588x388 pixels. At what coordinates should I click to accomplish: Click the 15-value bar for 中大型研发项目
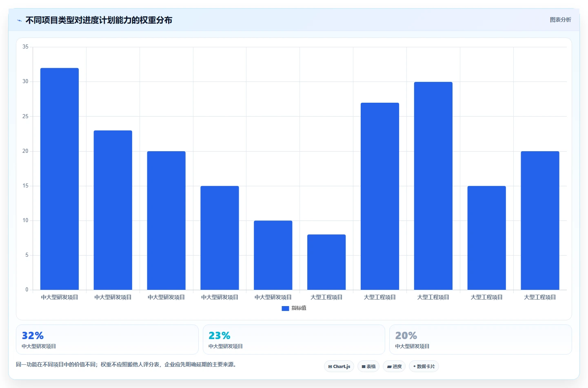pyautogui.click(x=220, y=238)
